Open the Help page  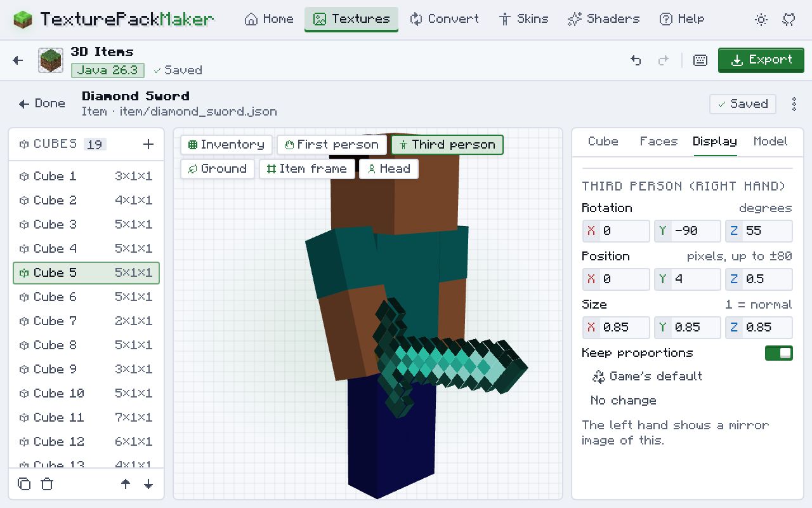[x=682, y=19]
